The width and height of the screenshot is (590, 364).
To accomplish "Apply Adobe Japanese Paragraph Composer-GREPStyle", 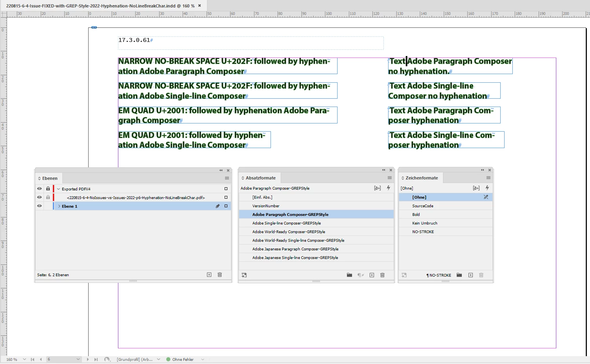I will click(316, 249).
